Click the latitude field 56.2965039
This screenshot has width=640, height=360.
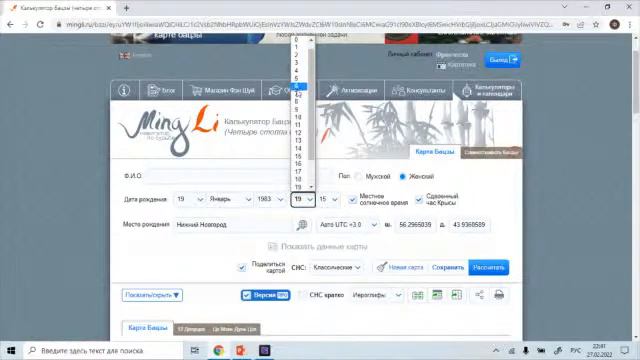click(415, 224)
